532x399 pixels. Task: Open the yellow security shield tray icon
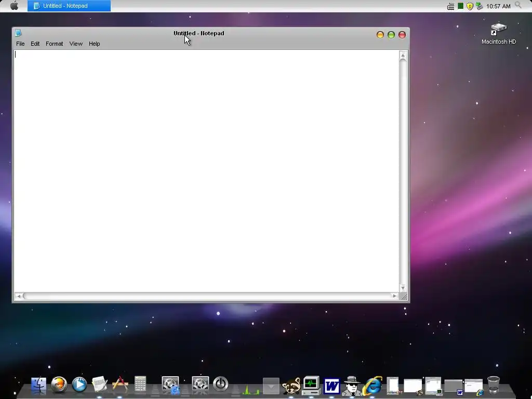click(x=470, y=6)
